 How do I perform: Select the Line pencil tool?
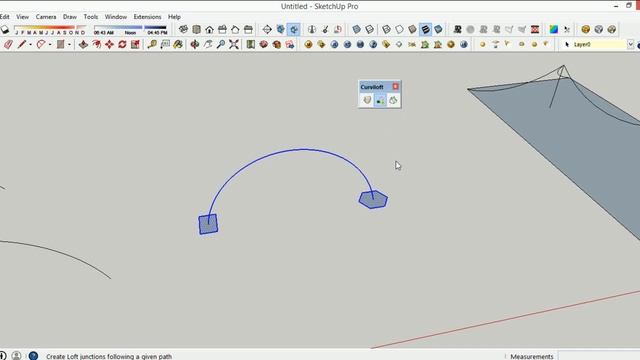coord(22,44)
